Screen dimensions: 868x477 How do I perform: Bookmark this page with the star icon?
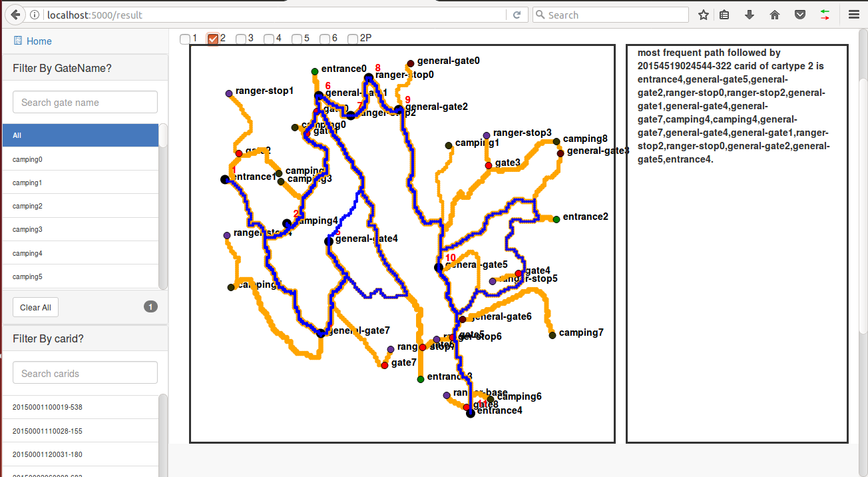click(703, 15)
